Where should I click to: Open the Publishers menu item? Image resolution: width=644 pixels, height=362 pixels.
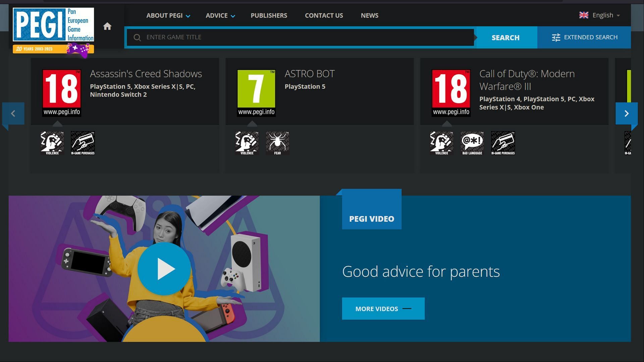(x=269, y=15)
